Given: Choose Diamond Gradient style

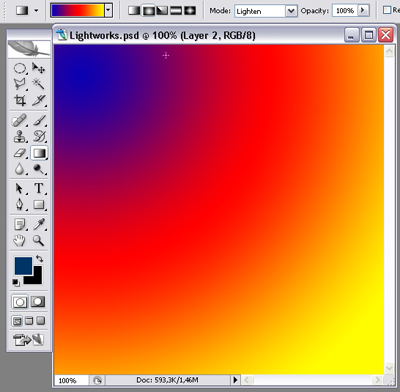Looking at the screenshot, I should pyautogui.click(x=190, y=11).
